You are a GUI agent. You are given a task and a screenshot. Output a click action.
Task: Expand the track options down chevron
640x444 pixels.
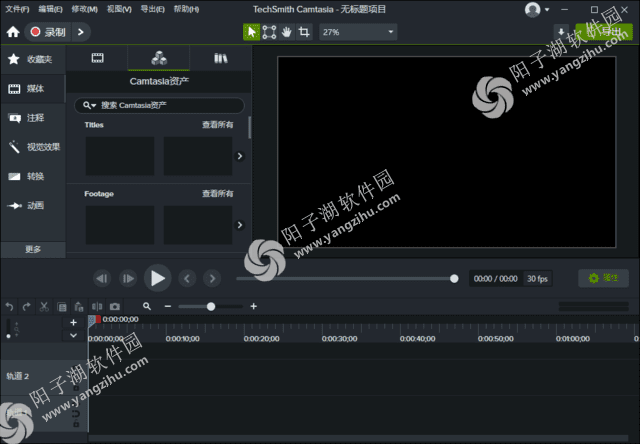73,335
